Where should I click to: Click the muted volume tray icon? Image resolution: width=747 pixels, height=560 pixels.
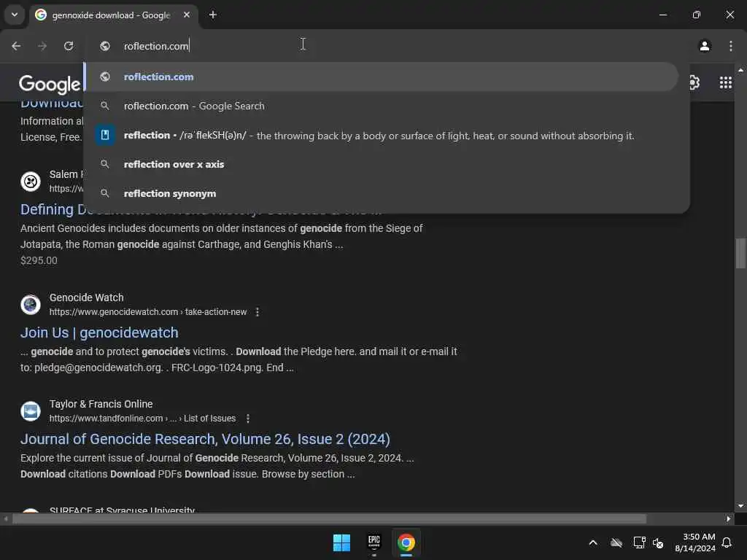[x=658, y=542]
